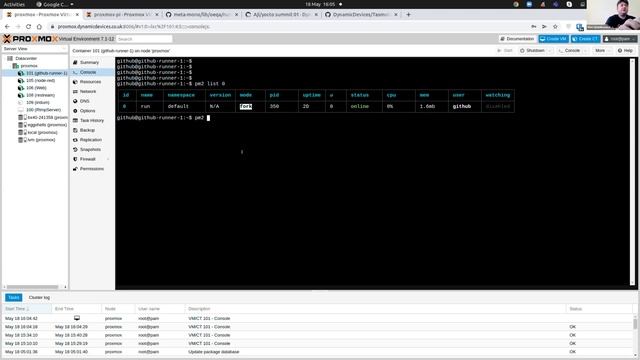This screenshot has height=360, width=640.
Task: Select VM 100 (RtmpServer) in tree
Action: pyautogui.click(x=43, y=110)
